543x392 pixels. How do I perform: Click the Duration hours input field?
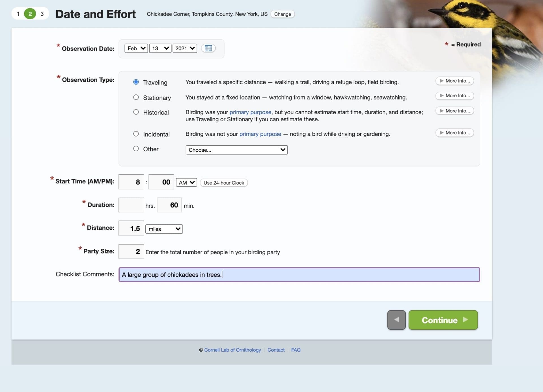click(x=131, y=205)
